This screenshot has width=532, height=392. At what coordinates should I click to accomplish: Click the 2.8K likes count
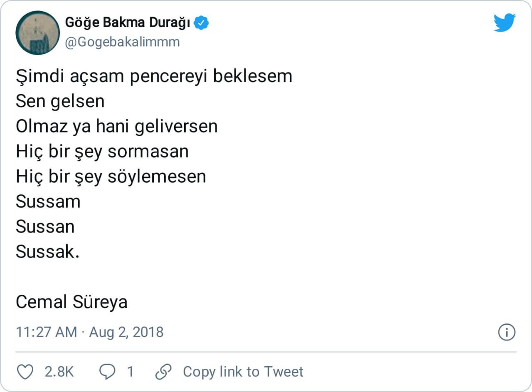click(59, 372)
